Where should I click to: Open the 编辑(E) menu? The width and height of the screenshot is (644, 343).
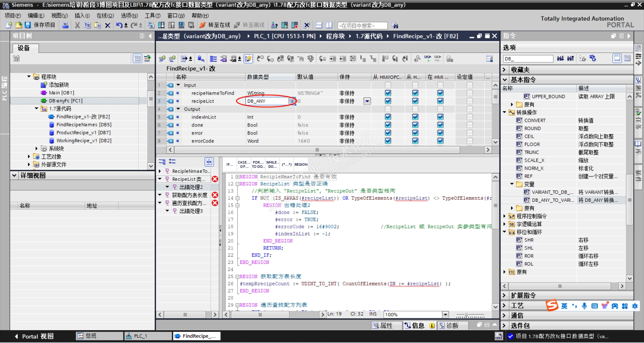[36, 15]
